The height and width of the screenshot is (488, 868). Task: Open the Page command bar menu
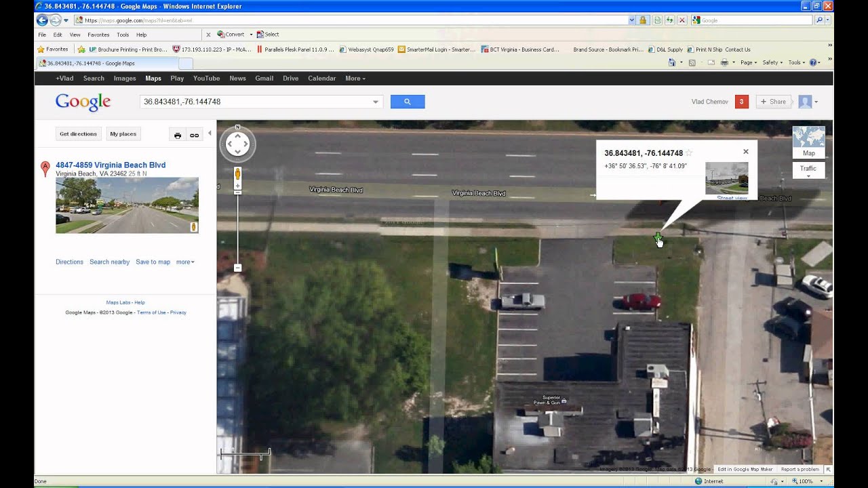click(x=749, y=62)
